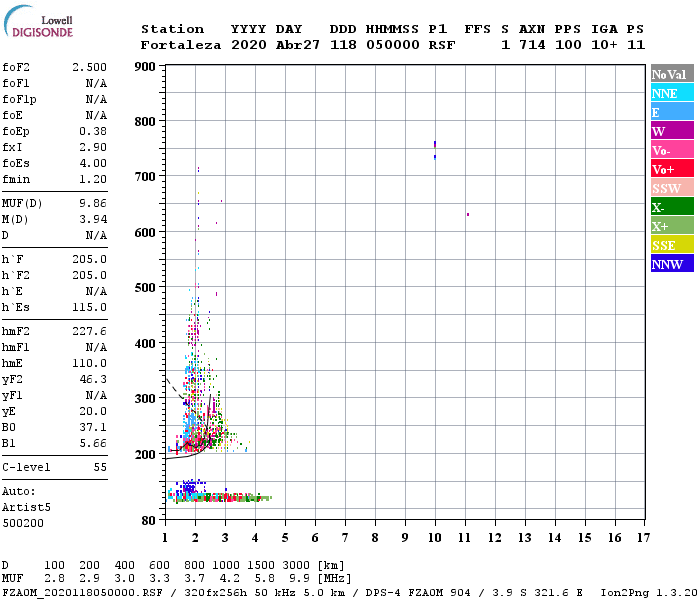Image resolution: width=700 pixels, height=600 pixels.
Task: Click the fmin value 1.20
Action: 93,179
